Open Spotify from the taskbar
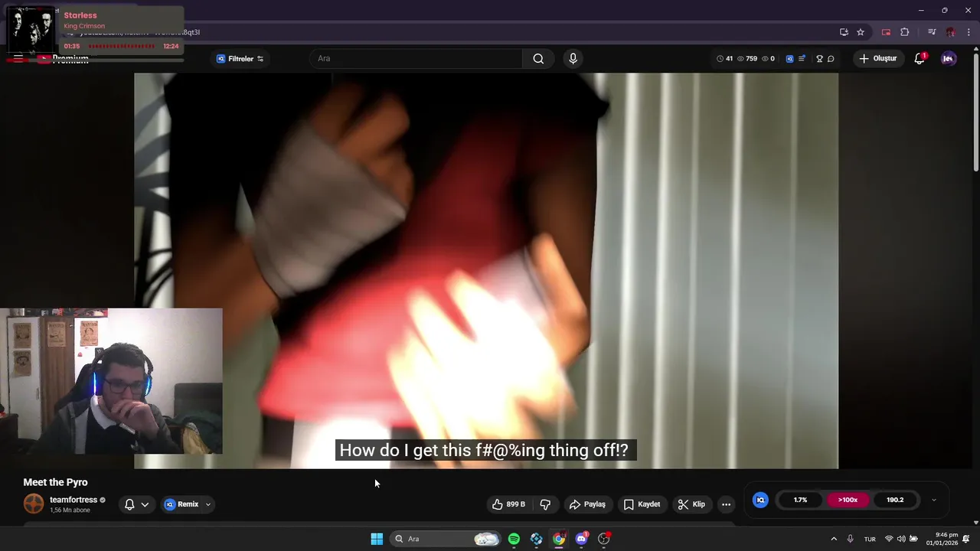Viewport: 980px width, 551px height. tap(514, 539)
